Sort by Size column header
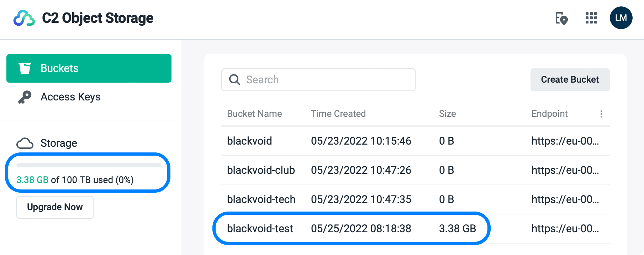The image size is (644, 255). point(448,114)
